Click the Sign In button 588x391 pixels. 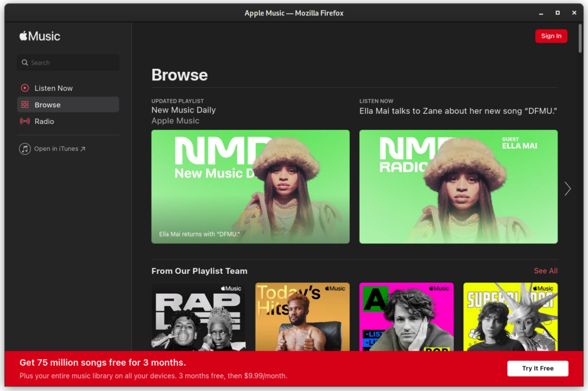coord(551,36)
